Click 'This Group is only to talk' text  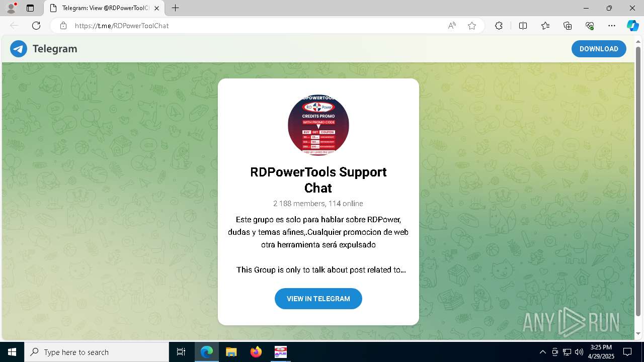[x=321, y=270]
